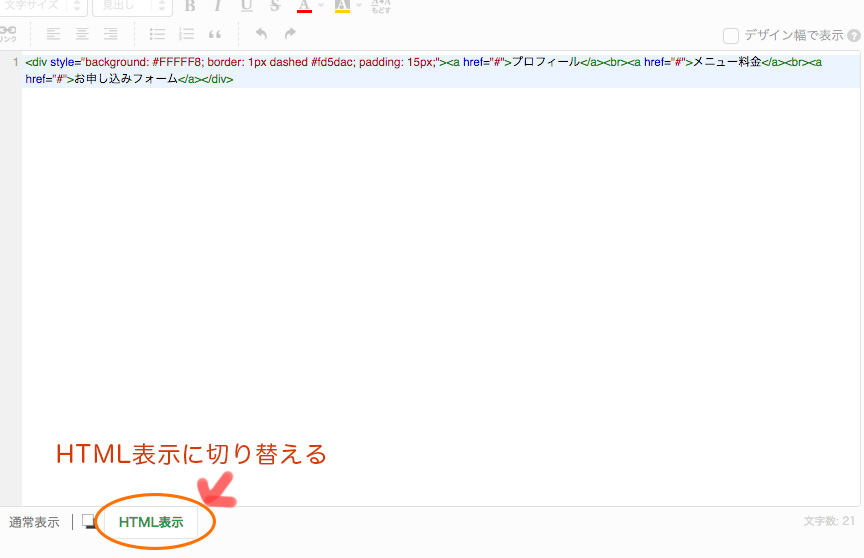Redo the last edit
The image size is (864, 558).
click(x=290, y=34)
